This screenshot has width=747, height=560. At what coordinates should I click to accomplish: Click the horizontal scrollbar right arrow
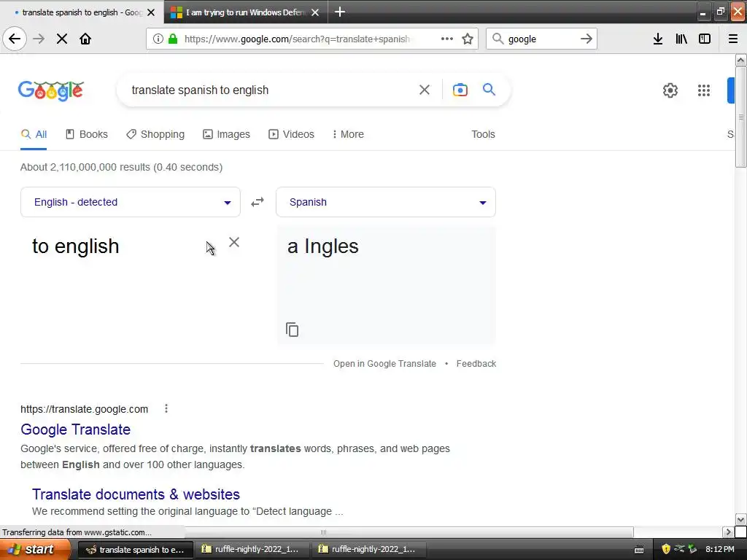pos(728,532)
